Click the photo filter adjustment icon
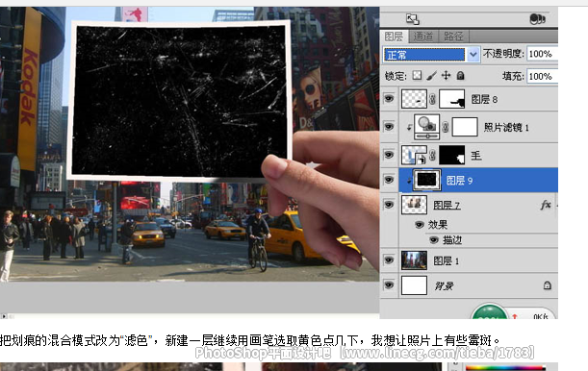588x371 pixels. click(x=426, y=127)
